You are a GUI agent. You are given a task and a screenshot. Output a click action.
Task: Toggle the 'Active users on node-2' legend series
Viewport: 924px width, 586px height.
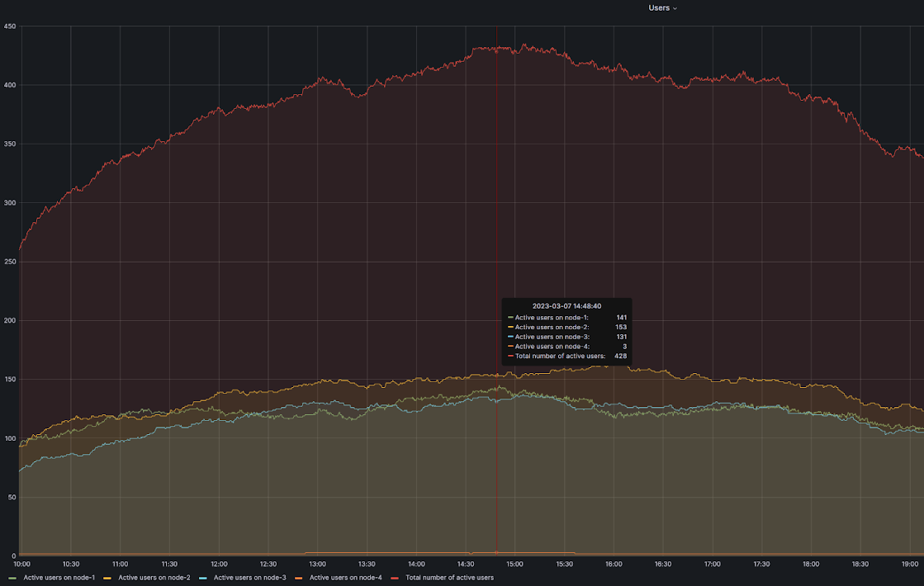[x=154, y=578]
